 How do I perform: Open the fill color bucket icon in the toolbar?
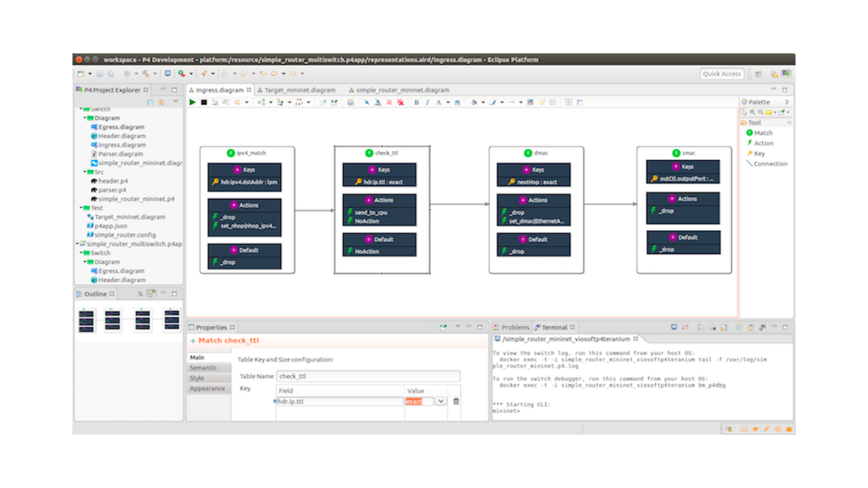click(474, 103)
